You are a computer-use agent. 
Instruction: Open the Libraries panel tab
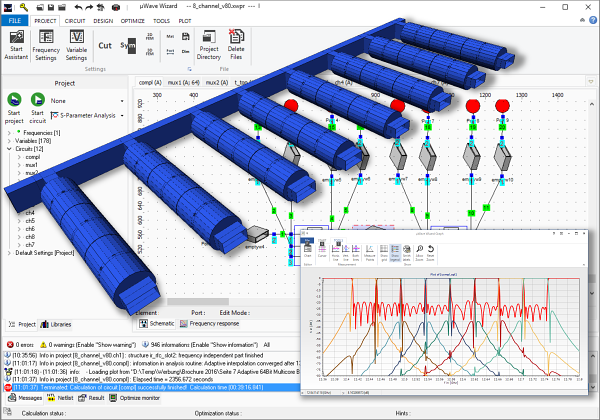click(x=60, y=325)
